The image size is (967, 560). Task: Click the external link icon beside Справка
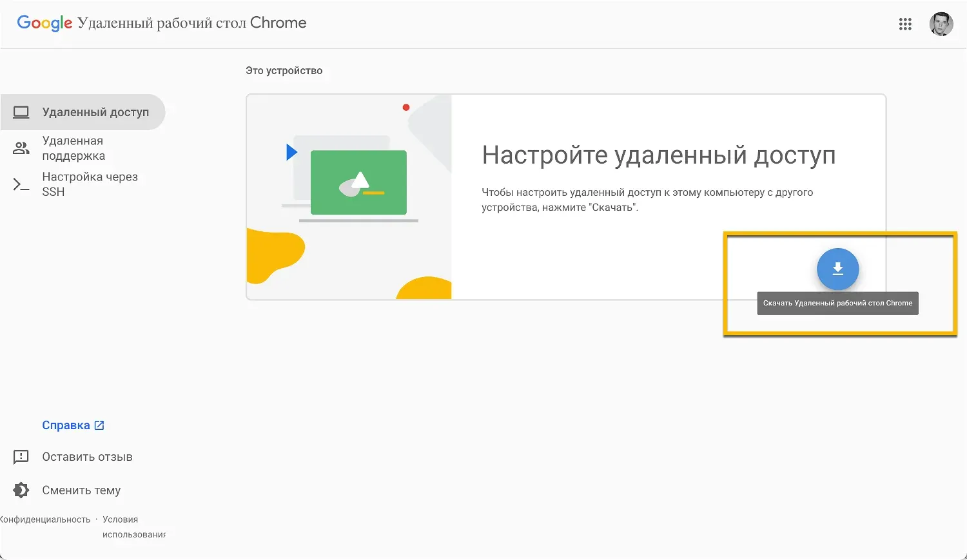pyautogui.click(x=99, y=425)
